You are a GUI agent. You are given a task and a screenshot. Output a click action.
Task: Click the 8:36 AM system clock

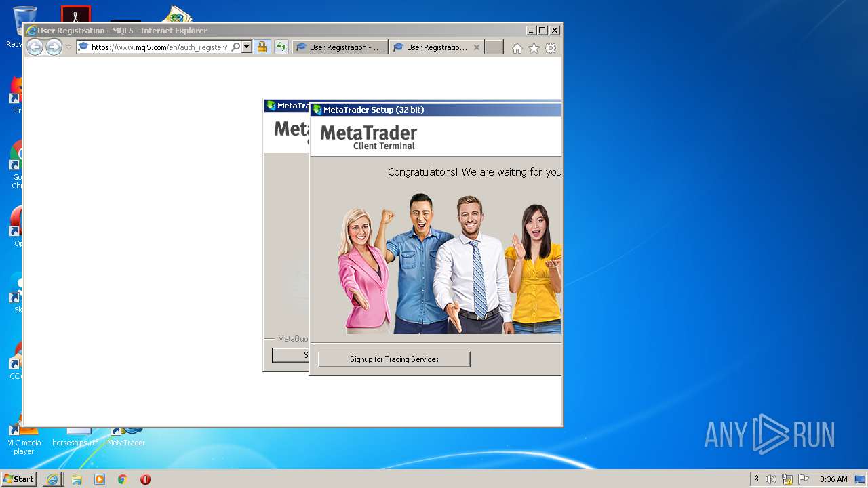pos(833,479)
